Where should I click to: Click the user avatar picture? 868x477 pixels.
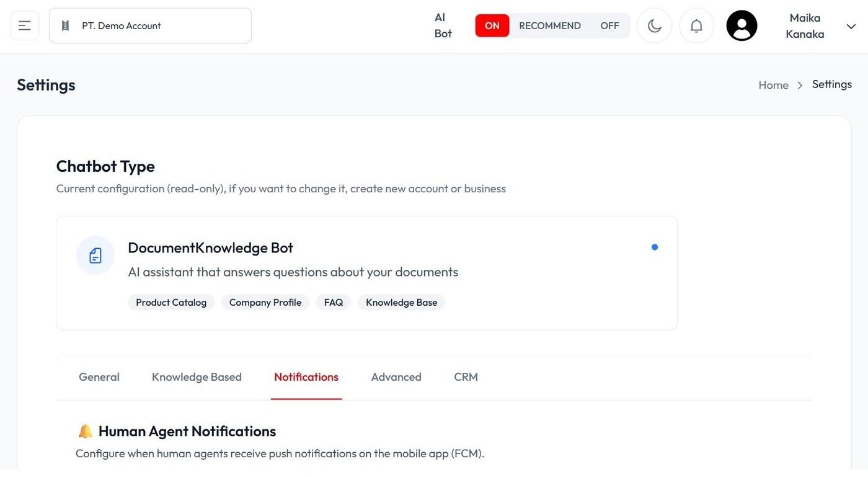click(x=742, y=25)
